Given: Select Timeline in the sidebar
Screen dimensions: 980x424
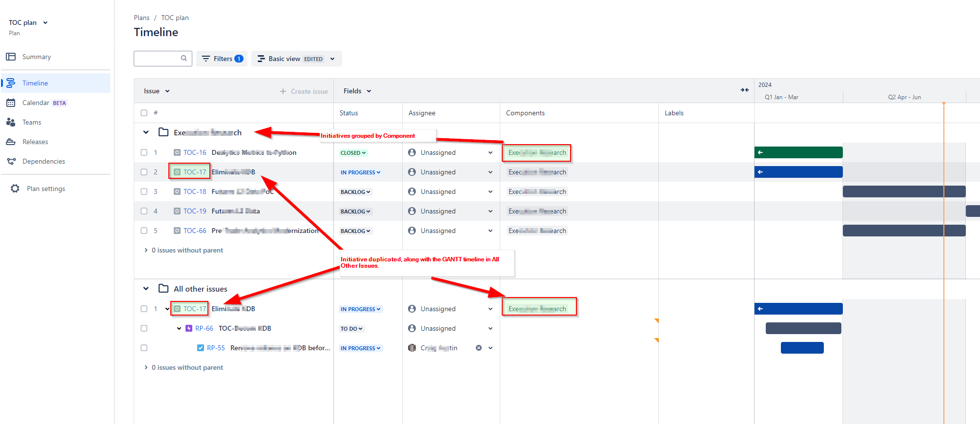Looking at the screenshot, I should pyautogui.click(x=56, y=83).
